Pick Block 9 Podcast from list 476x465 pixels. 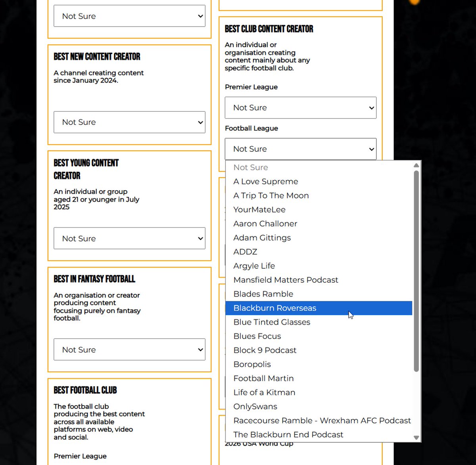pos(319,350)
